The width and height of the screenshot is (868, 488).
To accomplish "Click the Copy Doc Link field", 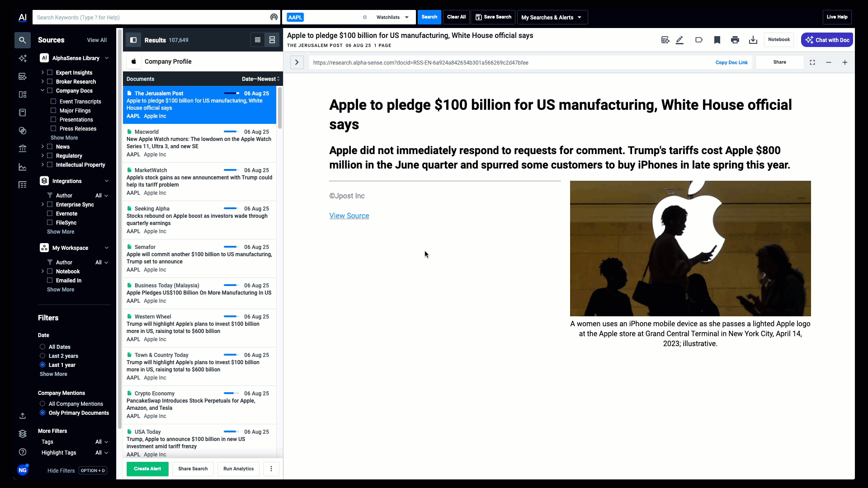I will point(731,62).
